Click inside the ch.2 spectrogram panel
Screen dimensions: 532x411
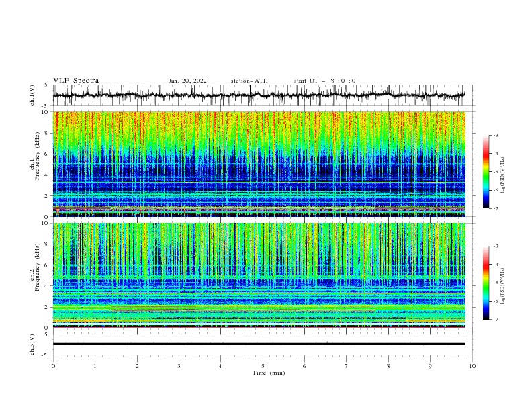(x=259, y=275)
